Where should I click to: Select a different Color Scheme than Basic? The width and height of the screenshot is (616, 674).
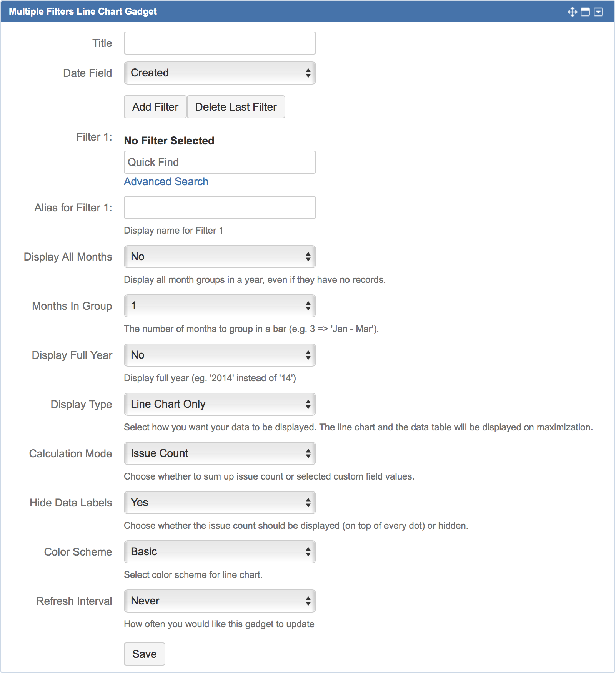(x=219, y=552)
